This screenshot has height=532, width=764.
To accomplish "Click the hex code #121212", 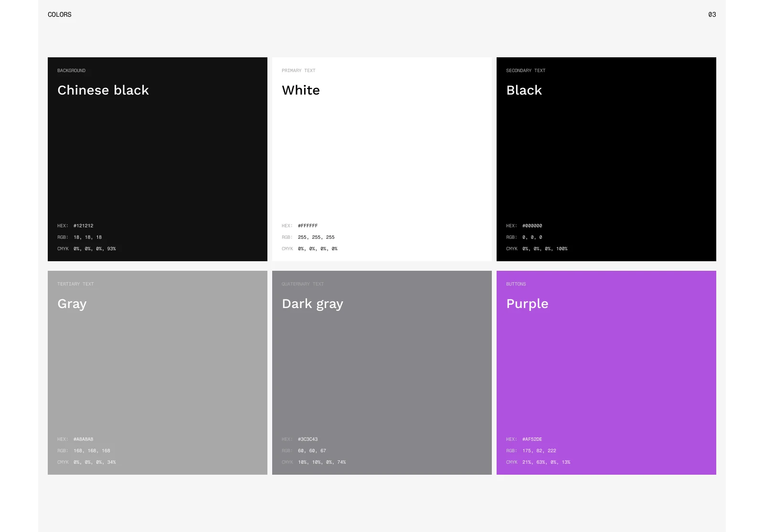I will [x=84, y=226].
